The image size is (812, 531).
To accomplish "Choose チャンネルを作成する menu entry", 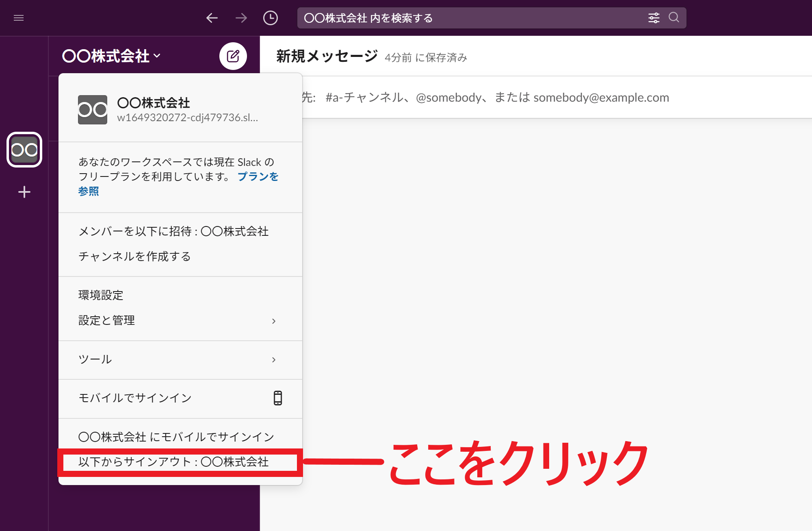I will 134,257.
